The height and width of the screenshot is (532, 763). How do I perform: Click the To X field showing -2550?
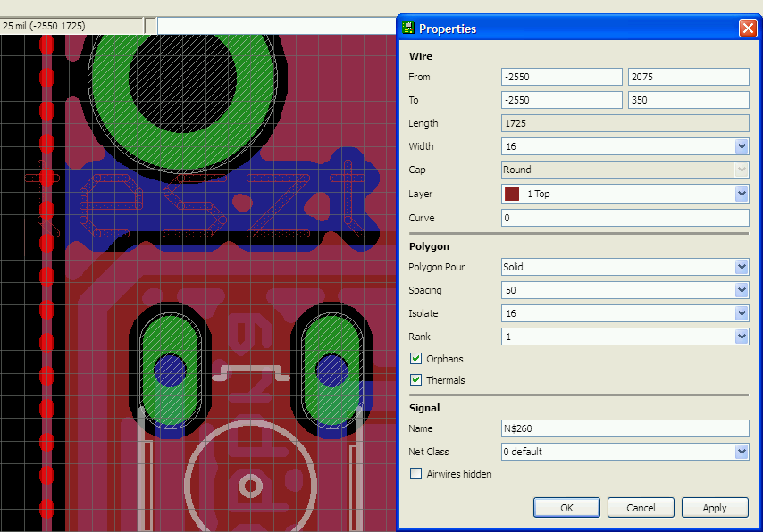[x=562, y=100]
